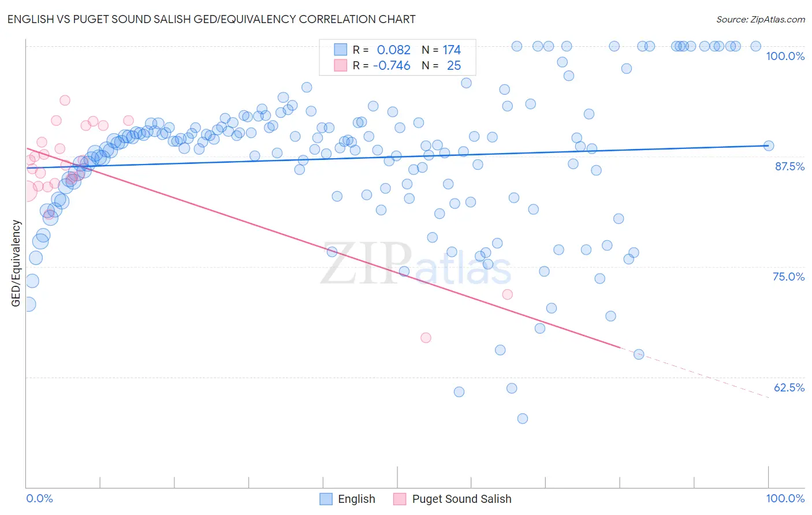Click the 75.0% y-axis label
The width and height of the screenshot is (812, 515).
click(x=788, y=277)
